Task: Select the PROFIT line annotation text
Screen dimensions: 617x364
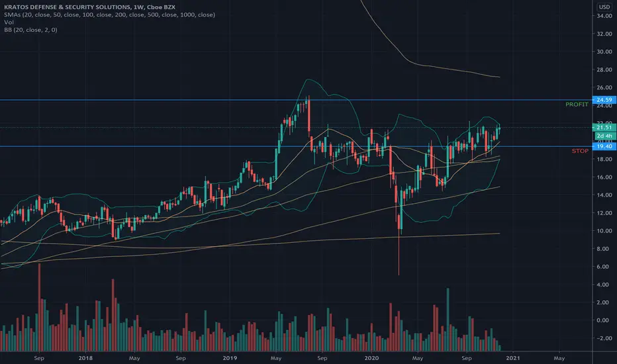Action: [x=577, y=105]
